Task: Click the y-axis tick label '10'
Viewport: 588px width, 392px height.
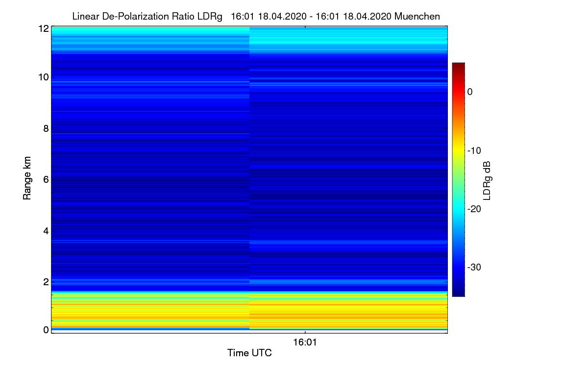Action: pos(44,77)
